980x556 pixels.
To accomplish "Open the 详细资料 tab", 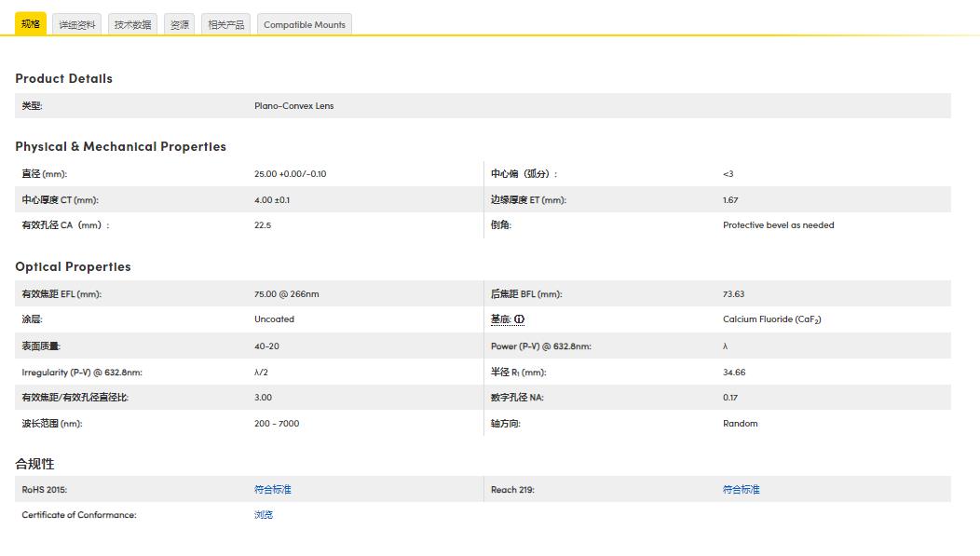I will point(77,25).
